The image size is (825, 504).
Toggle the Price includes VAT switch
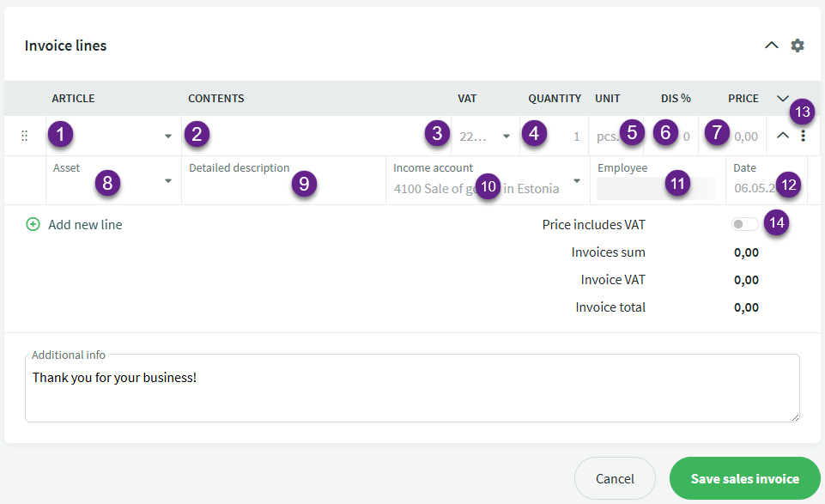point(744,225)
